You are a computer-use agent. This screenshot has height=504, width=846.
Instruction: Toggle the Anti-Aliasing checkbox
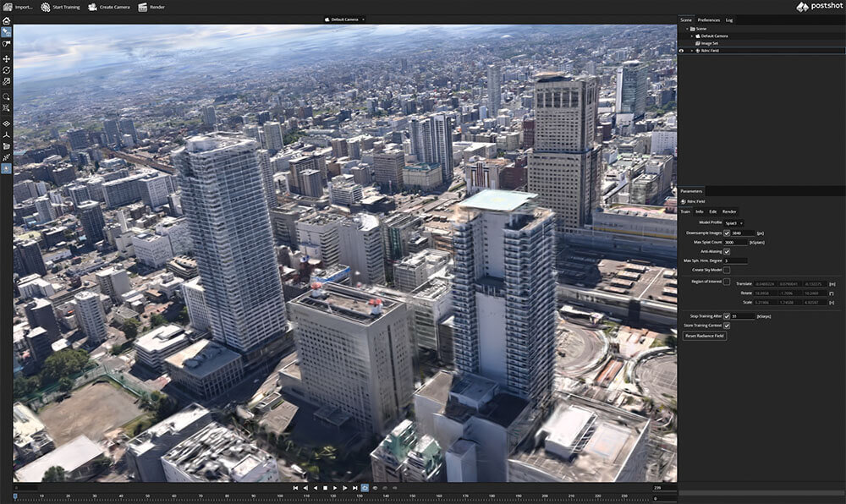click(x=727, y=251)
